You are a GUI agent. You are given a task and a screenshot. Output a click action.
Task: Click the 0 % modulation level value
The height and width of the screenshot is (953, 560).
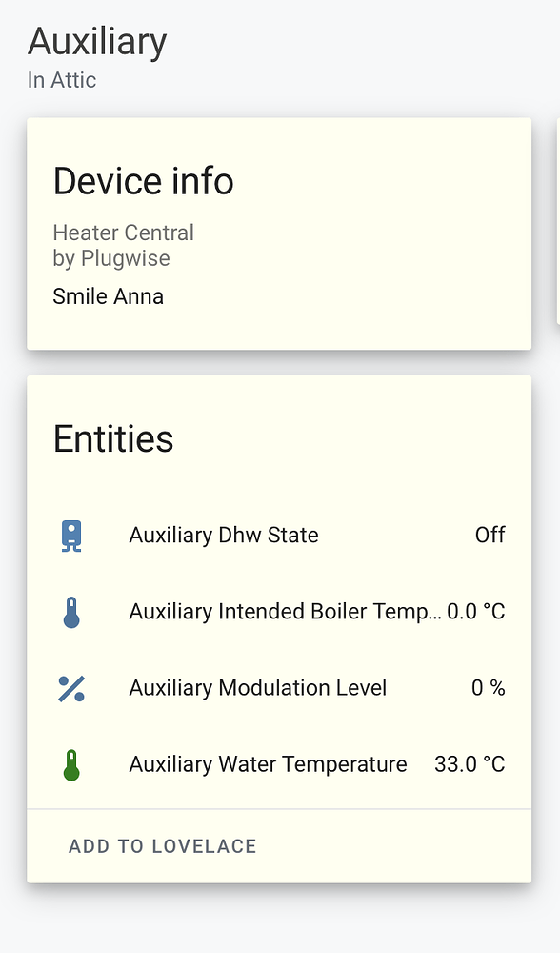488,687
